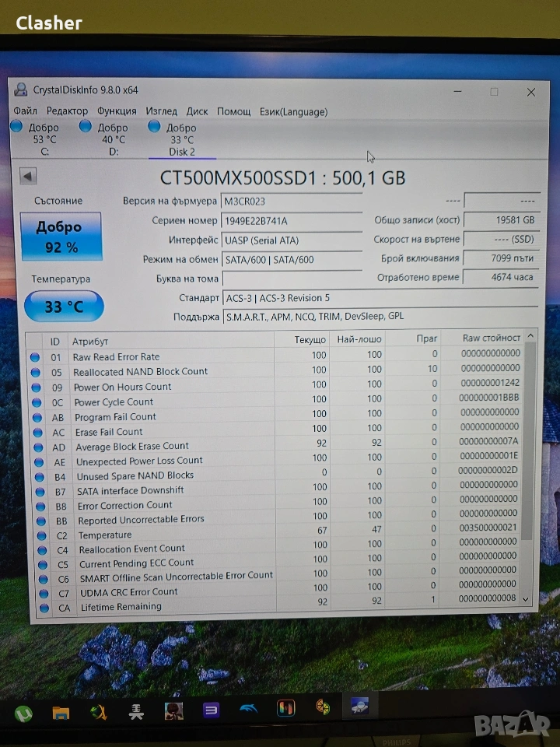This screenshot has height=747, width=560.
Task: Open the Език(Language) menu
Action: pos(293,111)
